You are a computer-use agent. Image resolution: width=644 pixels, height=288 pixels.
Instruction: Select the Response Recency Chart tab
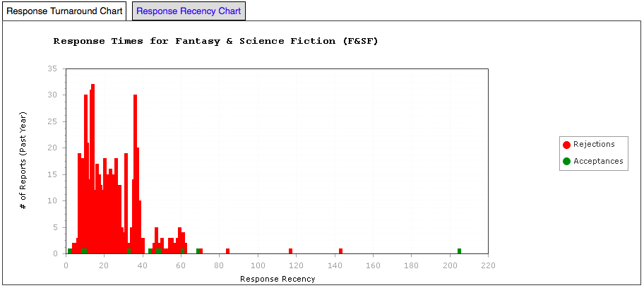188,11
